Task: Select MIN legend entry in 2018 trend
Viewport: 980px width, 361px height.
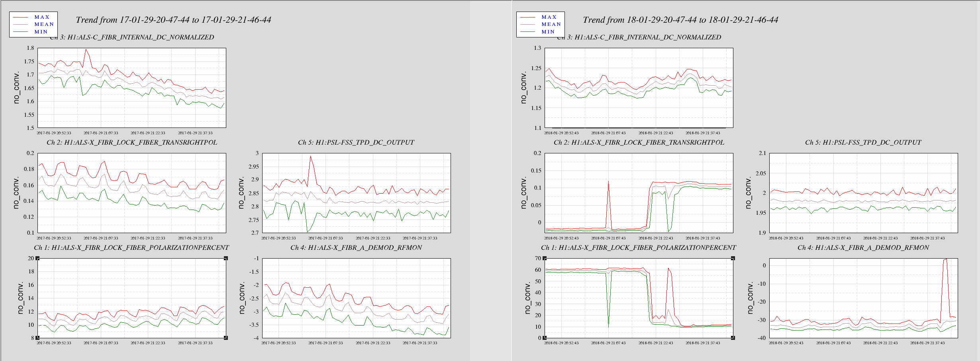Action: point(548,32)
